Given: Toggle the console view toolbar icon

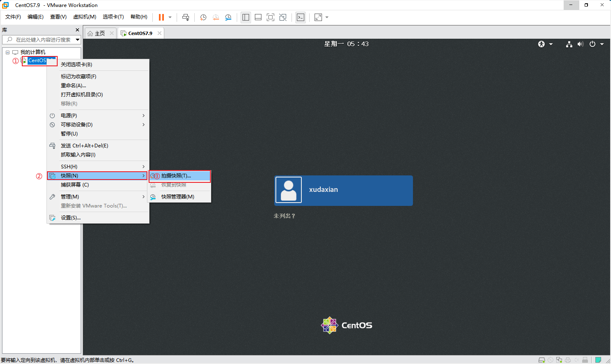Looking at the screenshot, I should (x=301, y=17).
